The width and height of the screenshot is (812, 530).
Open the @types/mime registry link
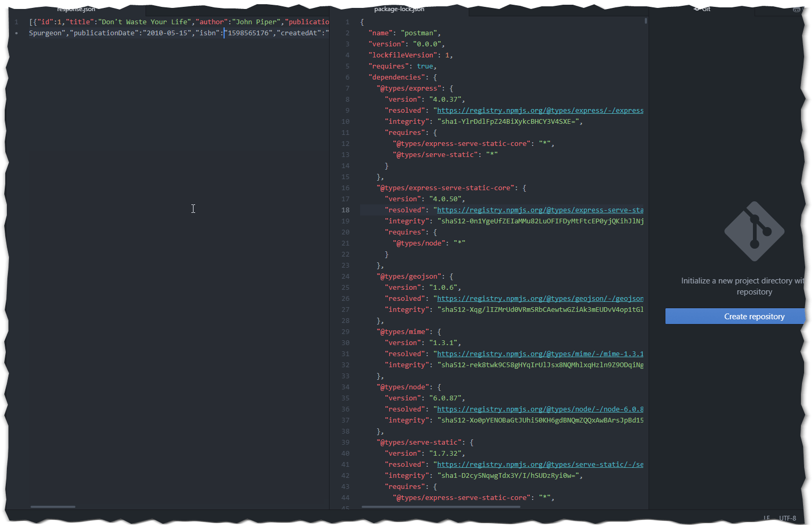(538, 354)
